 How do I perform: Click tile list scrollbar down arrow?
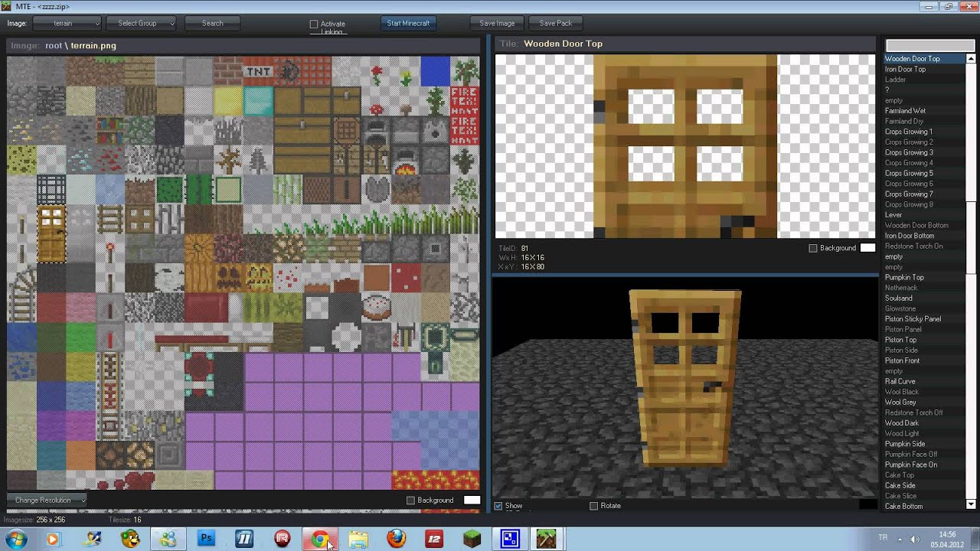coord(972,505)
